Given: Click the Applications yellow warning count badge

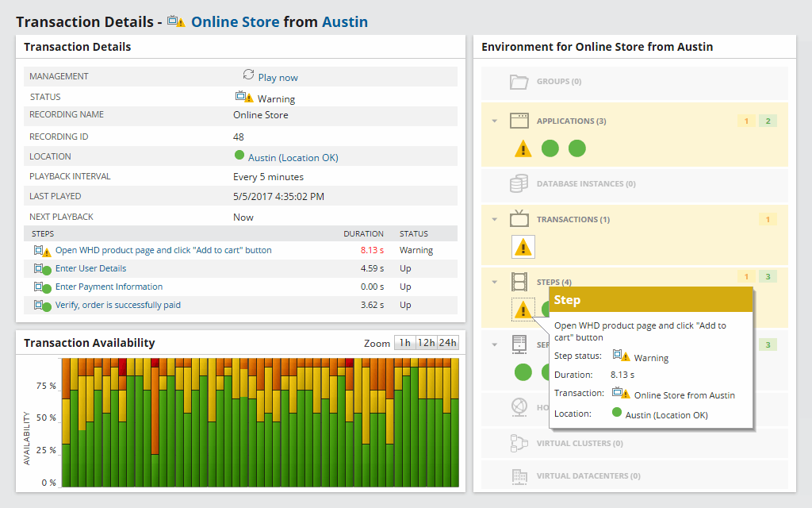Looking at the screenshot, I should click(x=745, y=121).
